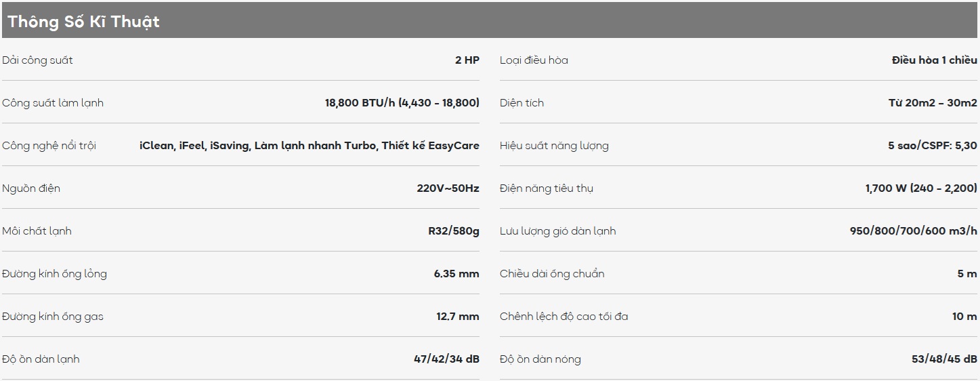Click the '2 HP' value
The width and height of the screenshot is (980, 381).
click(x=467, y=60)
